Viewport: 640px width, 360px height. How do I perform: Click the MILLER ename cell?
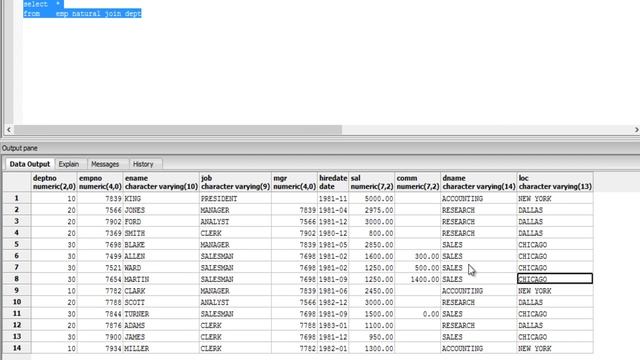click(x=161, y=349)
